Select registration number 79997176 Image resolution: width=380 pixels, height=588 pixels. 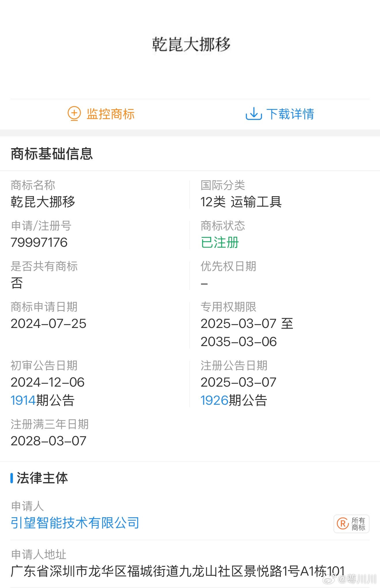(x=39, y=242)
